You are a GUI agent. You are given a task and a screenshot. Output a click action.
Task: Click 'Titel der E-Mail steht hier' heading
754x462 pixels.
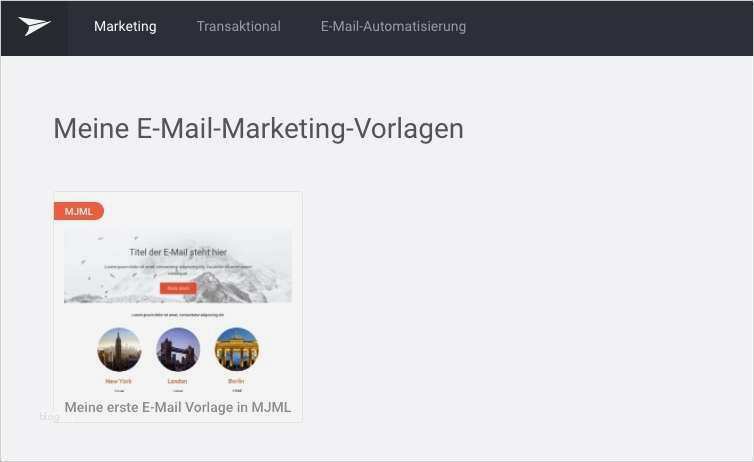point(178,252)
